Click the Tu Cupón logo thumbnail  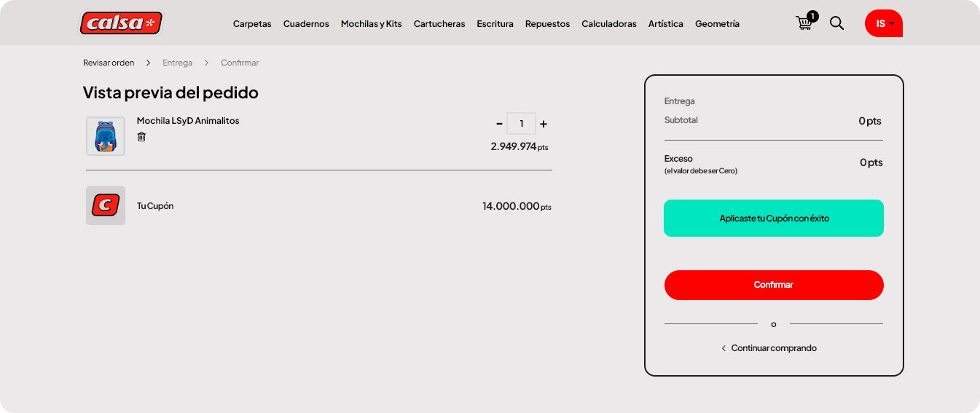pyautogui.click(x=106, y=205)
